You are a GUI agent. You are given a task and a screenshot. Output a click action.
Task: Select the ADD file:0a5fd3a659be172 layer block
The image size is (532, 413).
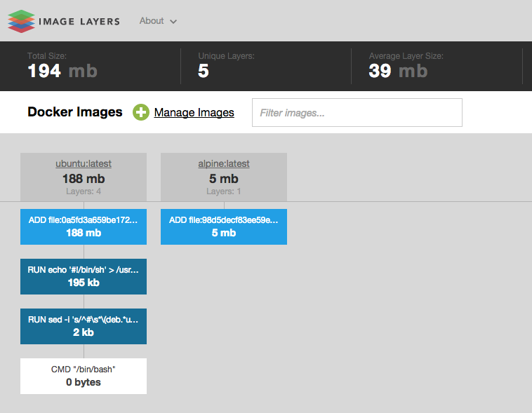tap(84, 226)
